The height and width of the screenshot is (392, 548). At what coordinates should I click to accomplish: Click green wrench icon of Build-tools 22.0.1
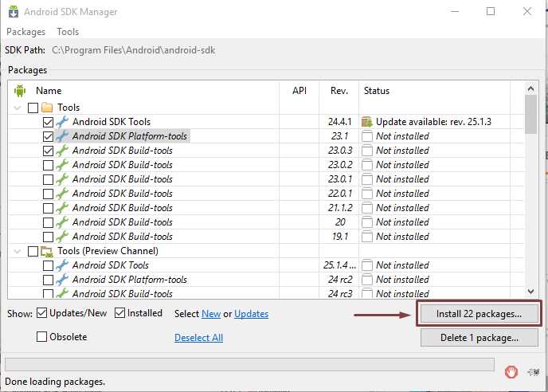tap(62, 194)
